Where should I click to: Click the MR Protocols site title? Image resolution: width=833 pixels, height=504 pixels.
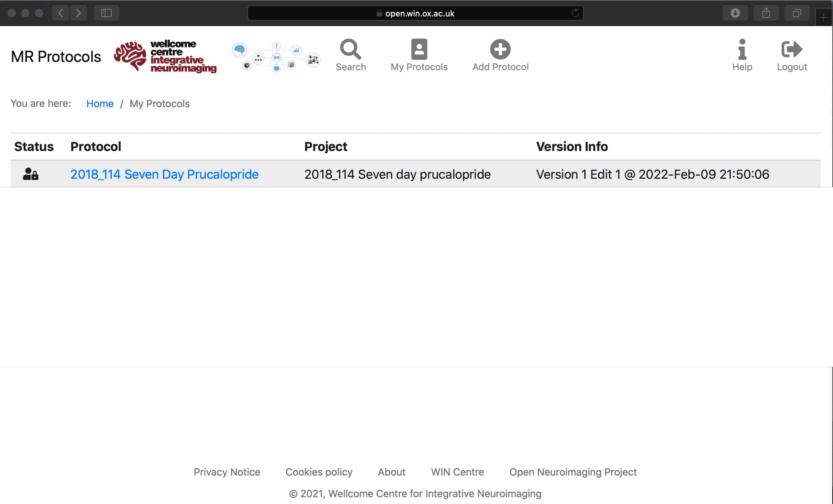click(x=56, y=57)
